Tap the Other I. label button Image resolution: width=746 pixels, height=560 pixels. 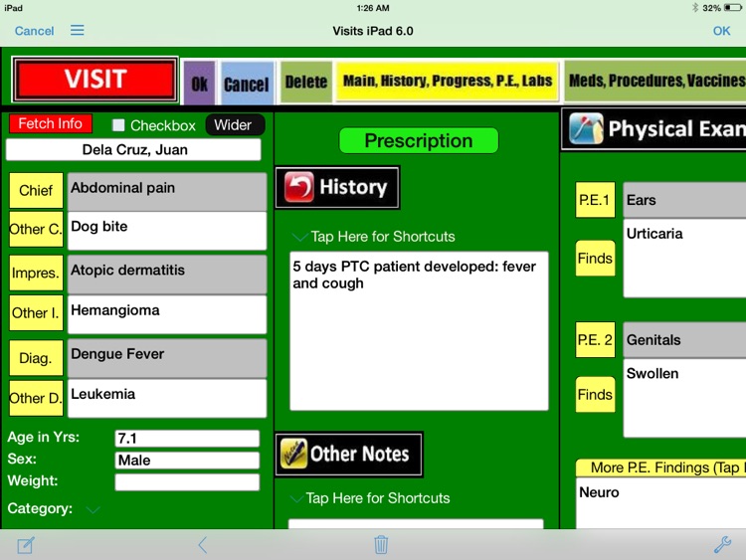tap(36, 312)
